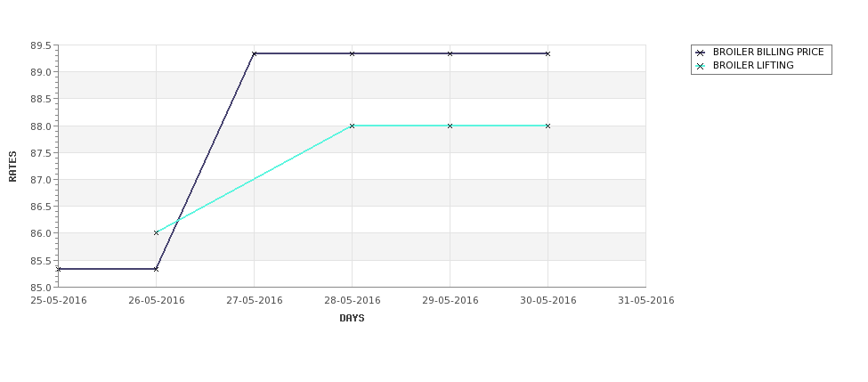Click the 27-05-2016 date label
This screenshot has width=868, height=382.
pos(254,301)
